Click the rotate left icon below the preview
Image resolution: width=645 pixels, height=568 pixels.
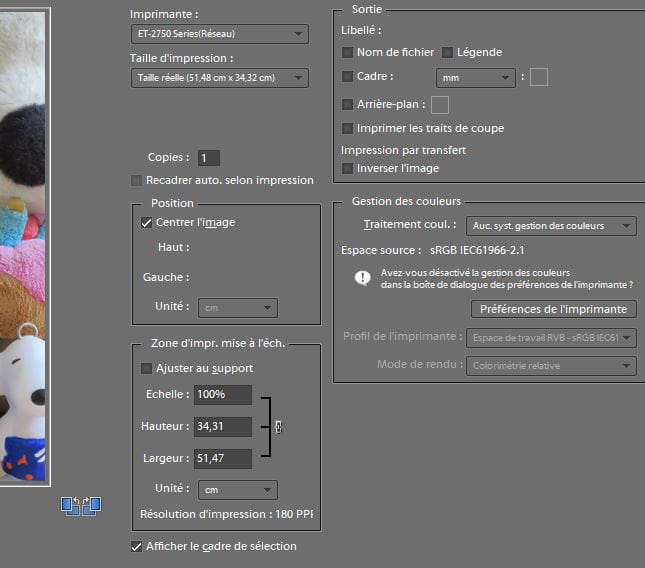pyautogui.click(x=70, y=506)
